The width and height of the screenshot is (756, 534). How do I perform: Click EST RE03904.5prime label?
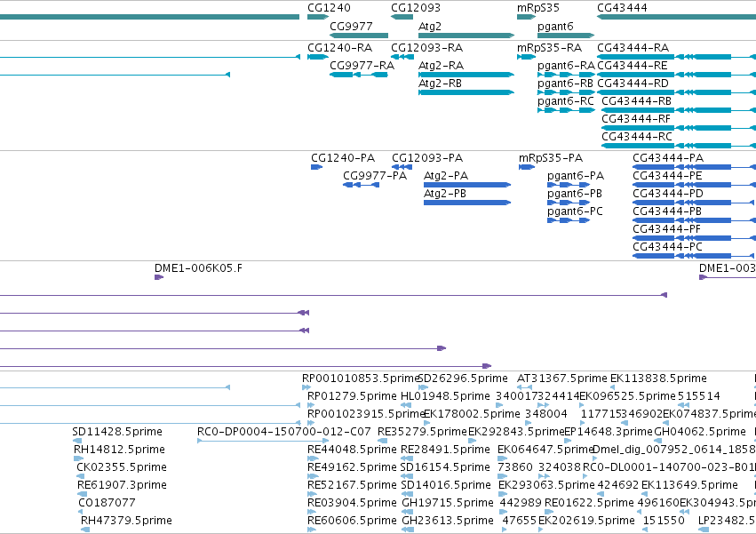click(x=352, y=504)
